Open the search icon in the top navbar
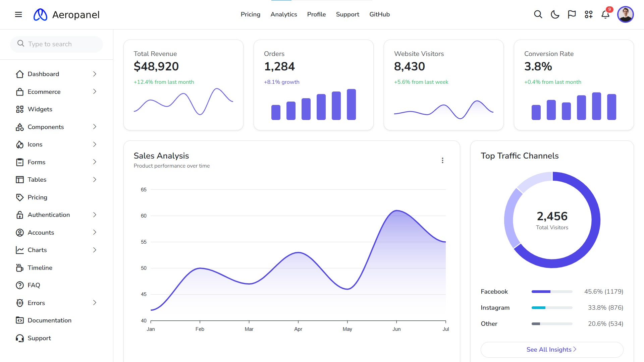644x362 pixels. [538, 14]
